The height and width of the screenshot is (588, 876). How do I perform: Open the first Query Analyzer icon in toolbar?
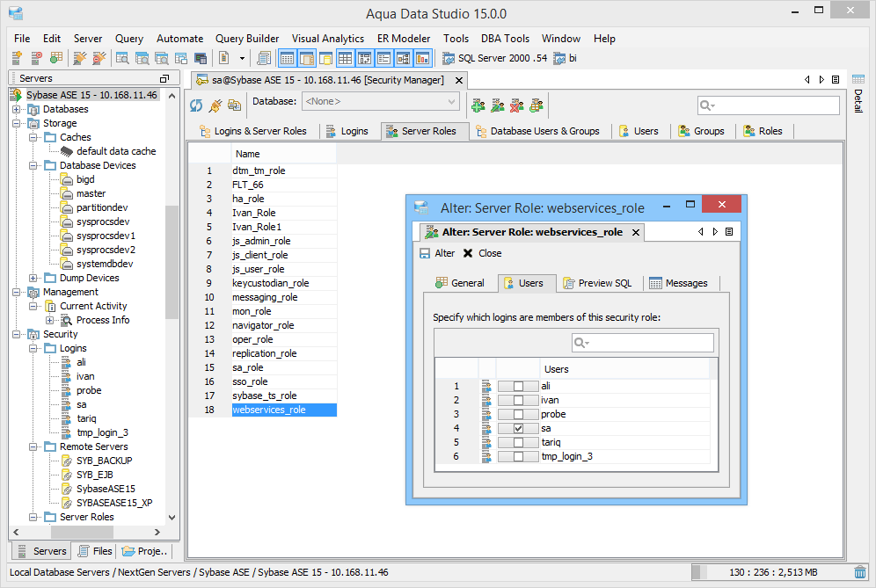click(x=122, y=57)
